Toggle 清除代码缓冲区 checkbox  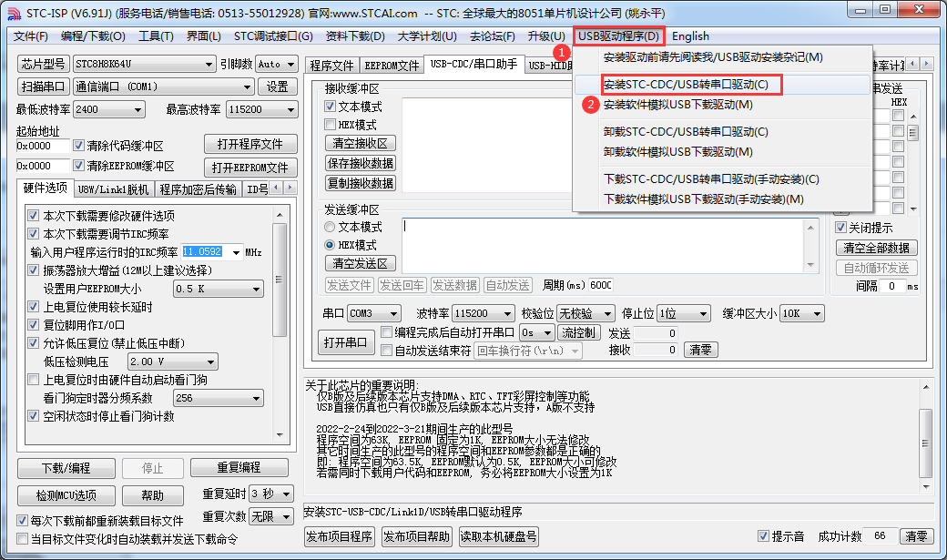[x=78, y=146]
